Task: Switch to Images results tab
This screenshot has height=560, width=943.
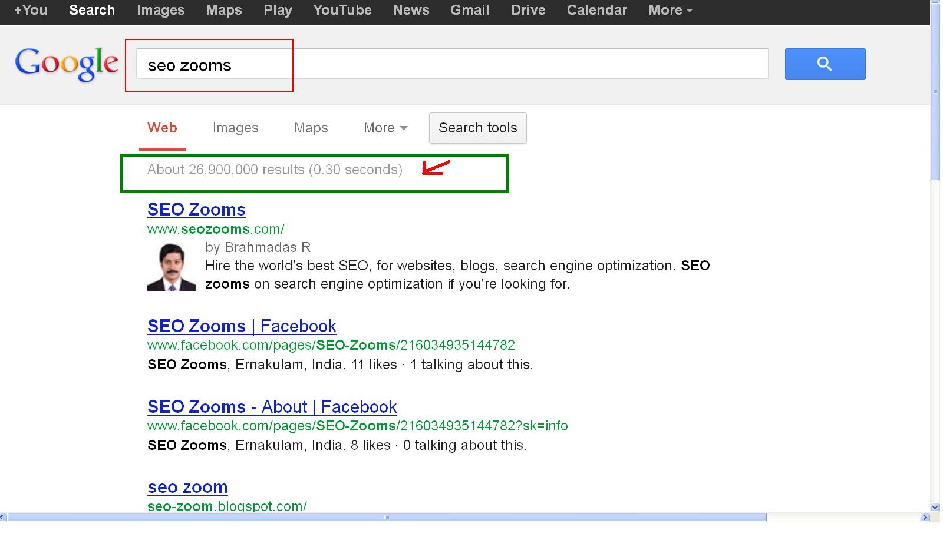Action: pos(236,128)
